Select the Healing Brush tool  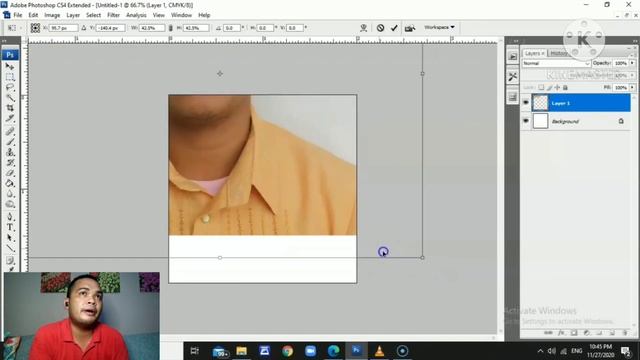pyautogui.click(x=10, y=131)
